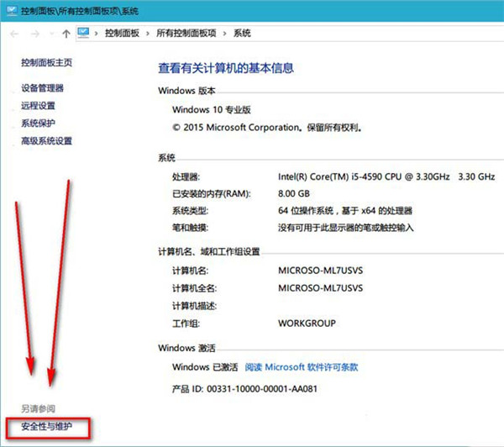Expand the chevron after 控制面板 breadcrumb
Screen dimensions: 504x447
149,34
